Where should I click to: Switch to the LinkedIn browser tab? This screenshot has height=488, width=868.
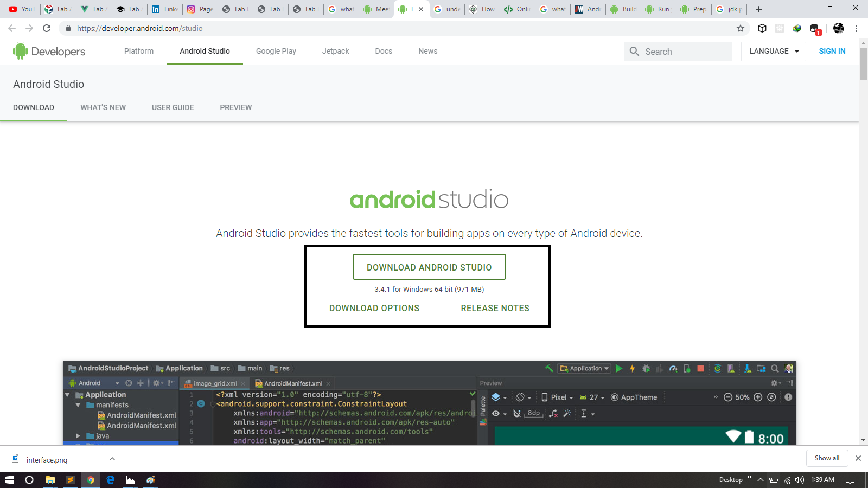coord(164,9)
